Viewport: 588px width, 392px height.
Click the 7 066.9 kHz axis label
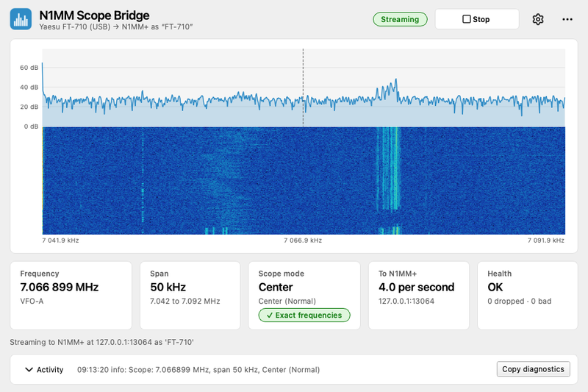(x=303, y=240)
